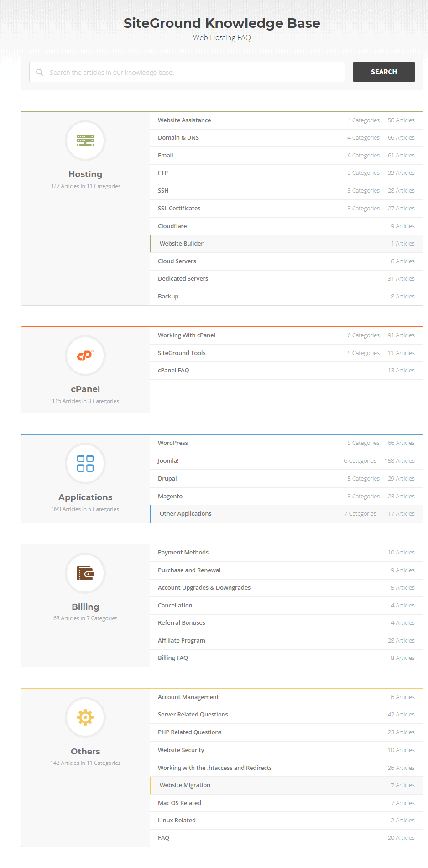
Task: Click '115 Articles in 3 Categories' text
Action: [85, 401]
